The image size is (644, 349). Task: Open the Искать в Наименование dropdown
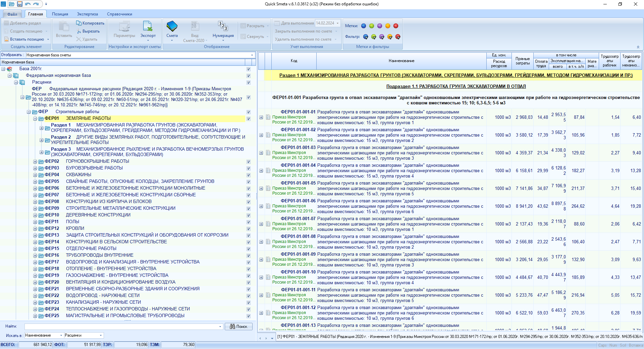click(61, 335)
